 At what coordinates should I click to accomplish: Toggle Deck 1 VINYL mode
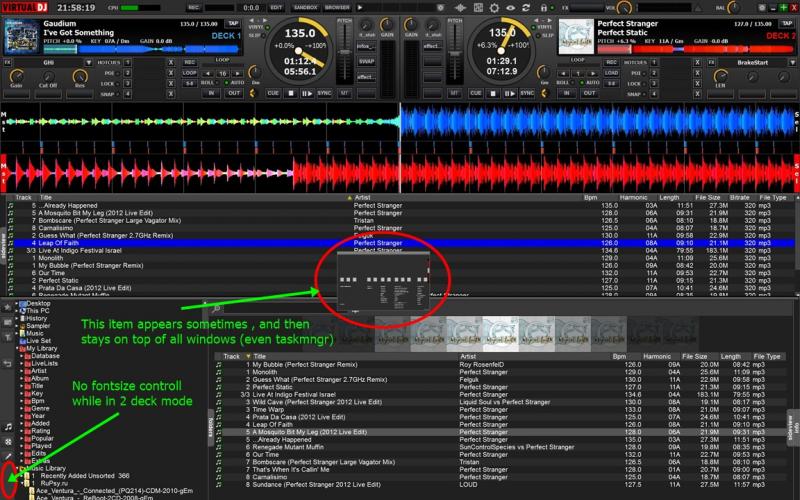[267, 27]
